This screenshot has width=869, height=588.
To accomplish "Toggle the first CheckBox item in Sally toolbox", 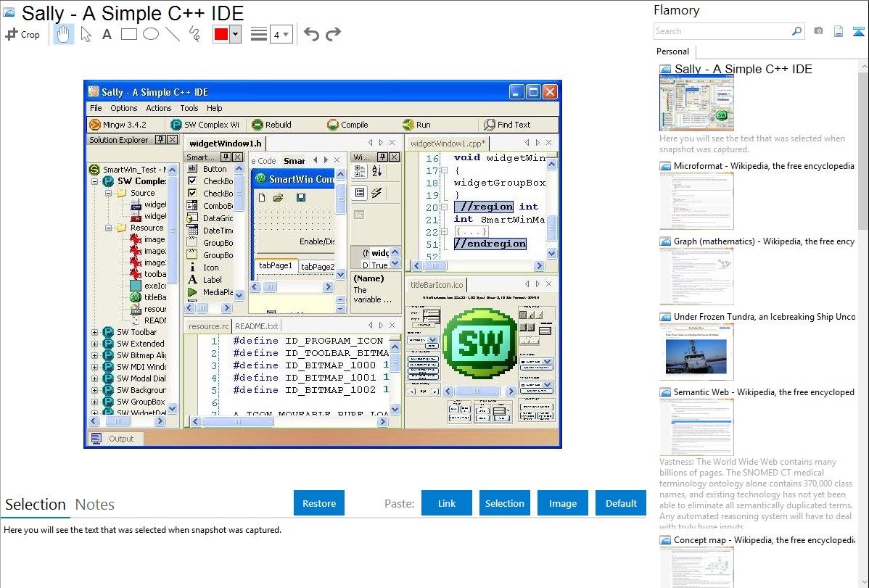I will (x=192, y=181).
